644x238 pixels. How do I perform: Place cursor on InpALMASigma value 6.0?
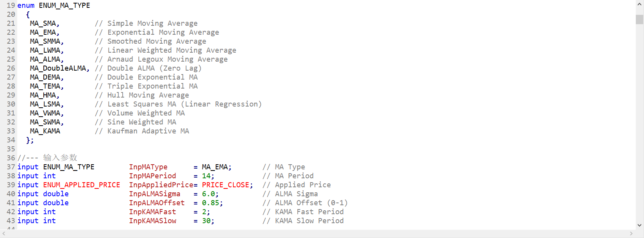click(208, 194)
